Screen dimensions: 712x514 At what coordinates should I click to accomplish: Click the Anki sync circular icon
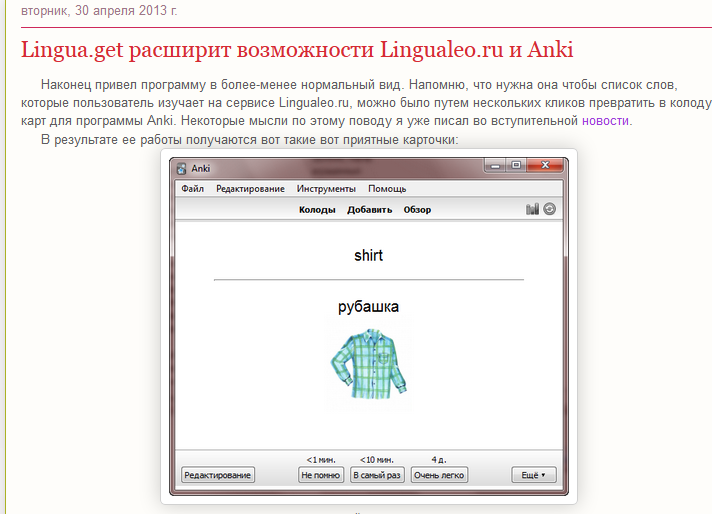pyautogui.click(x=549, y=210)
